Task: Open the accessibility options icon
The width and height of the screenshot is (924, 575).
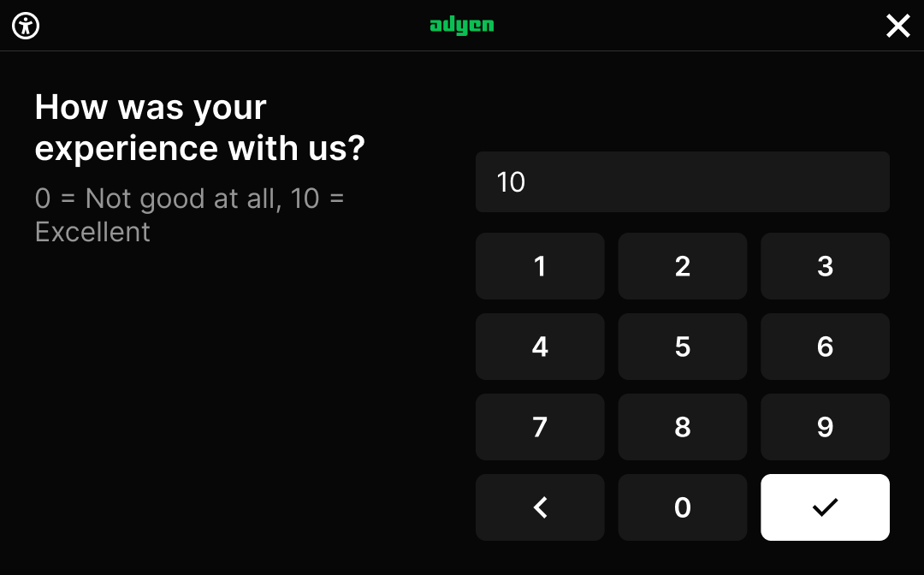Action: point(27,26)
